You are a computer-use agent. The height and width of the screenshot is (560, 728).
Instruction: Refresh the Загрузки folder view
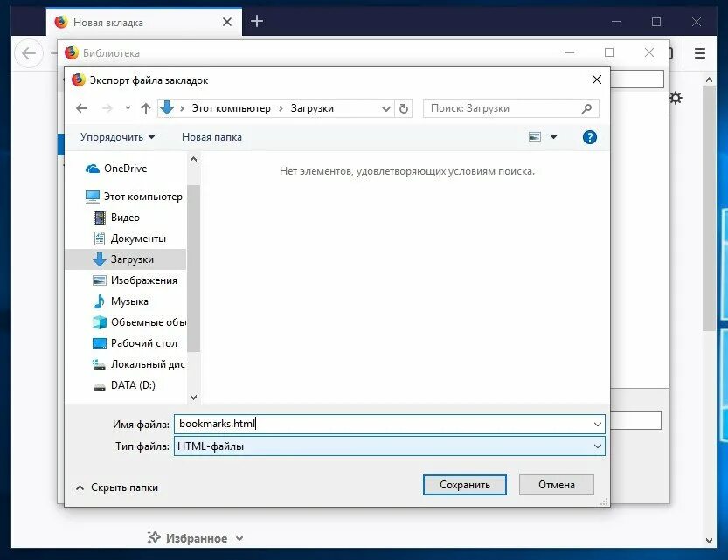point(404,108)
